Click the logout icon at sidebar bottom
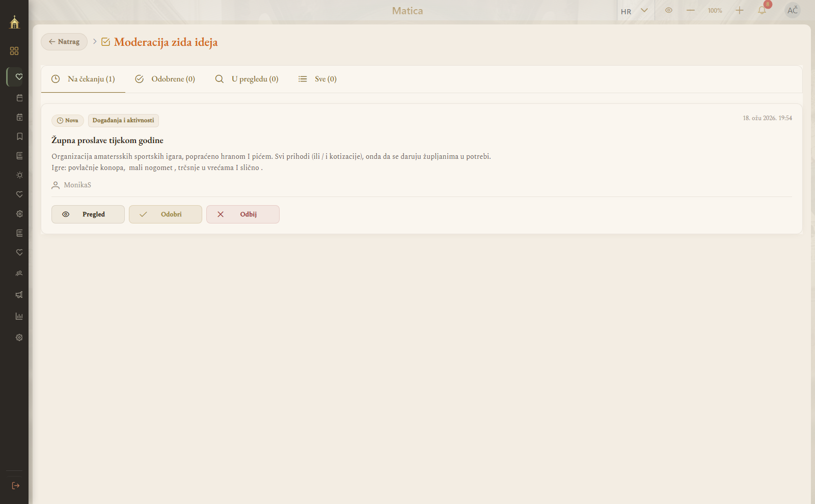The width and height of the screenshot is (815, 504). pos(16,486)
